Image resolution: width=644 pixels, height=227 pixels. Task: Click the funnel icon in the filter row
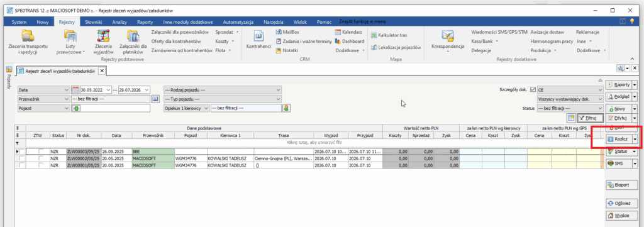(17, 143)
